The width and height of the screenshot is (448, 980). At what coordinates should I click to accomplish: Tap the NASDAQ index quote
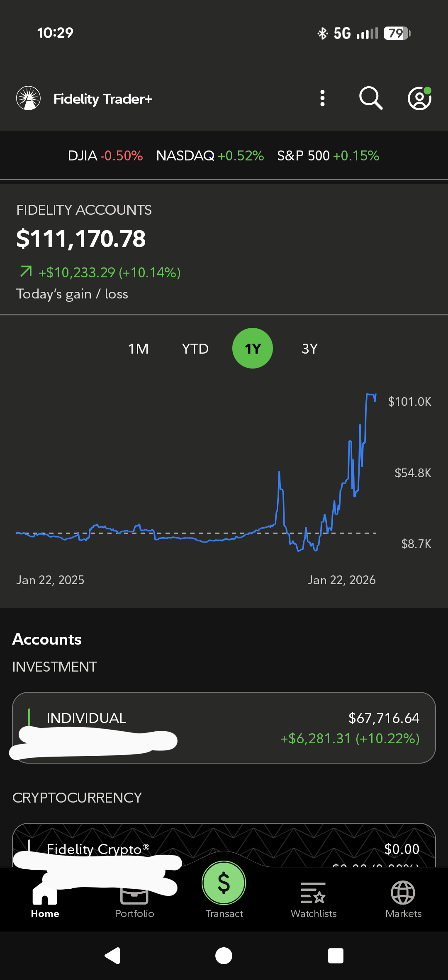click(x=210, y=155)
